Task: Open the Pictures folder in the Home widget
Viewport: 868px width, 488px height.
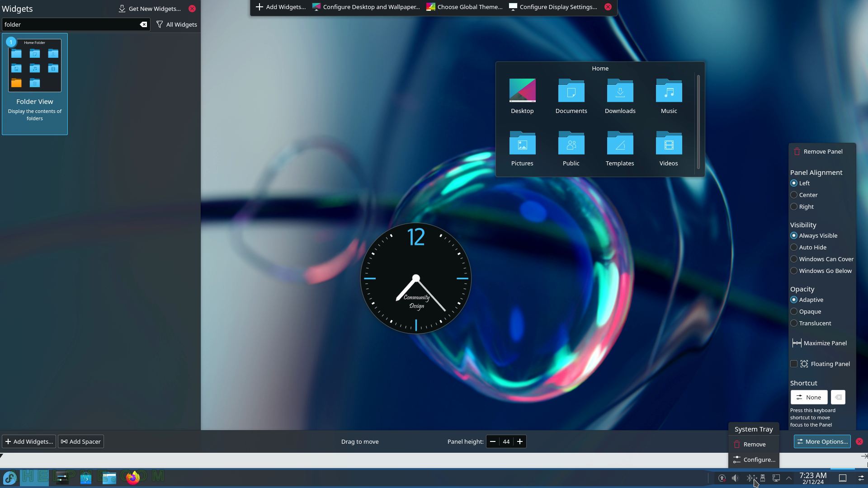Action: [x=522, y=149]
